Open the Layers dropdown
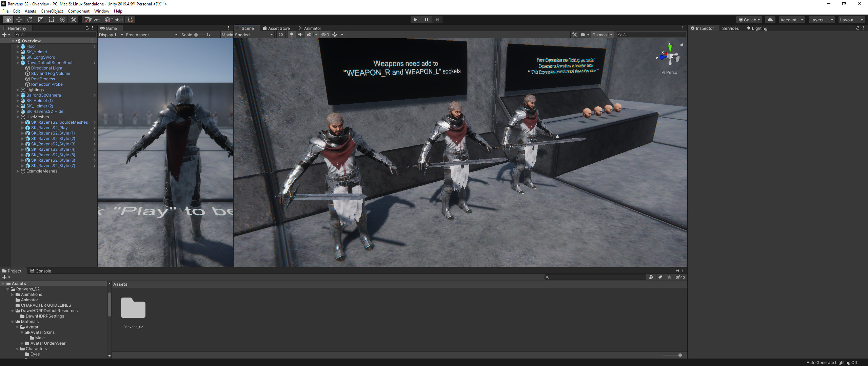 coord(822,20)
